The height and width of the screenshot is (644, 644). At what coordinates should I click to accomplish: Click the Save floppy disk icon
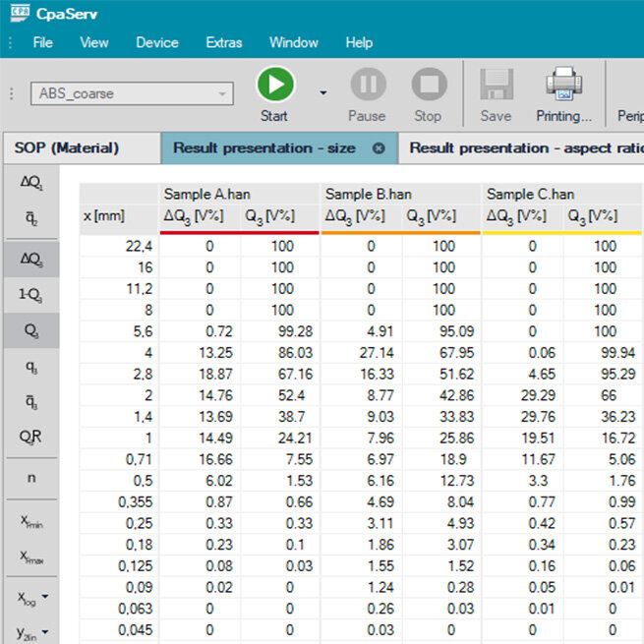[x=497, y=85]
